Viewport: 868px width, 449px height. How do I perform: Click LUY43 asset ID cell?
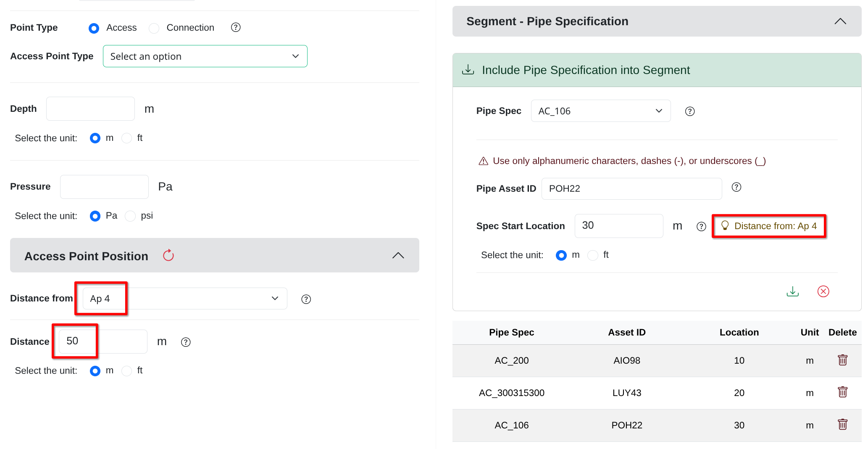[627, 393]
